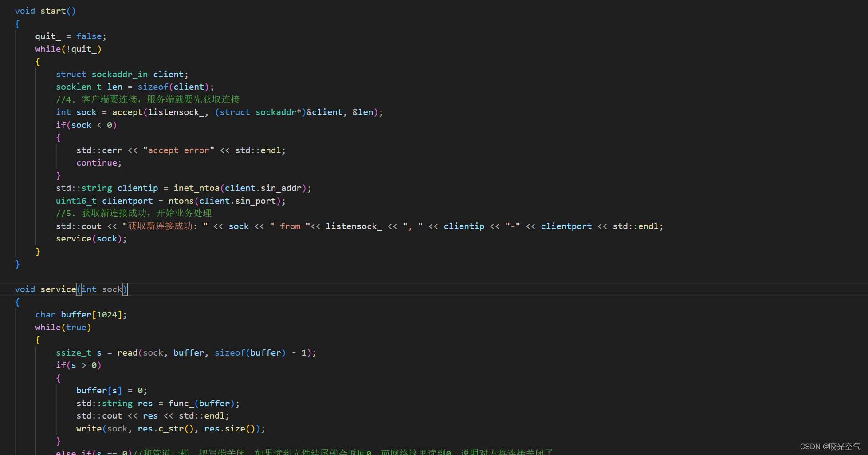Click the "accept error" string literal
This screenshot has height=455, width=868.
[x=179, y=150]
